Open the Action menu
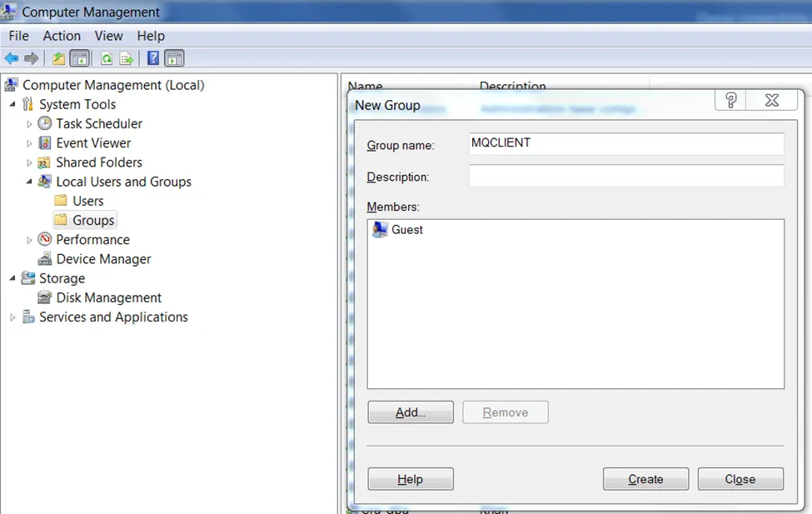This screenshot has height=514, width=812. coord(62,36)
